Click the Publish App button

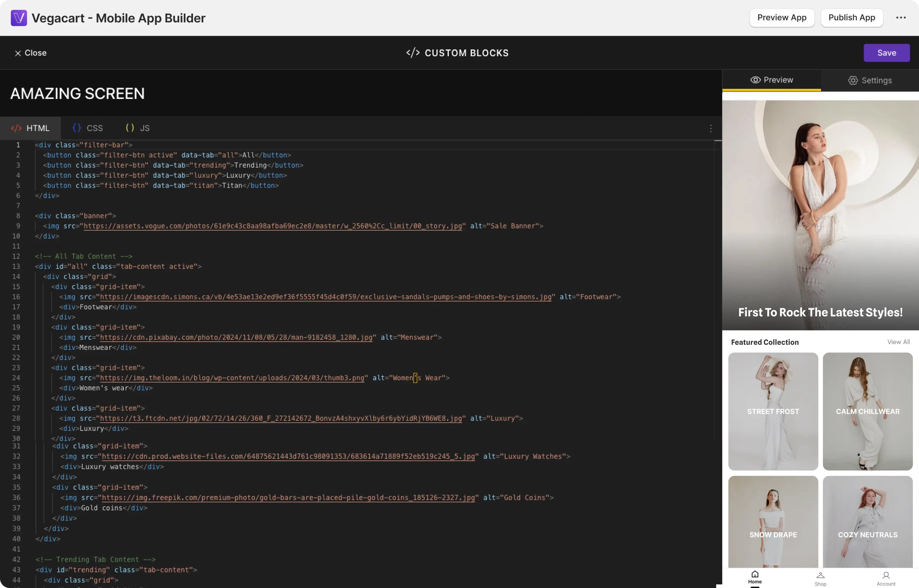pos(852,18)
